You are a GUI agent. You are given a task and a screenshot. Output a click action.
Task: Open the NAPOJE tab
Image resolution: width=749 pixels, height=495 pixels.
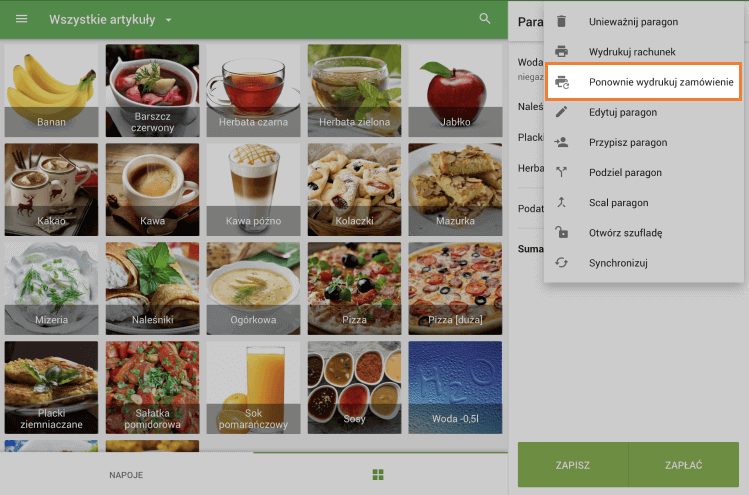tap(126, 475)
